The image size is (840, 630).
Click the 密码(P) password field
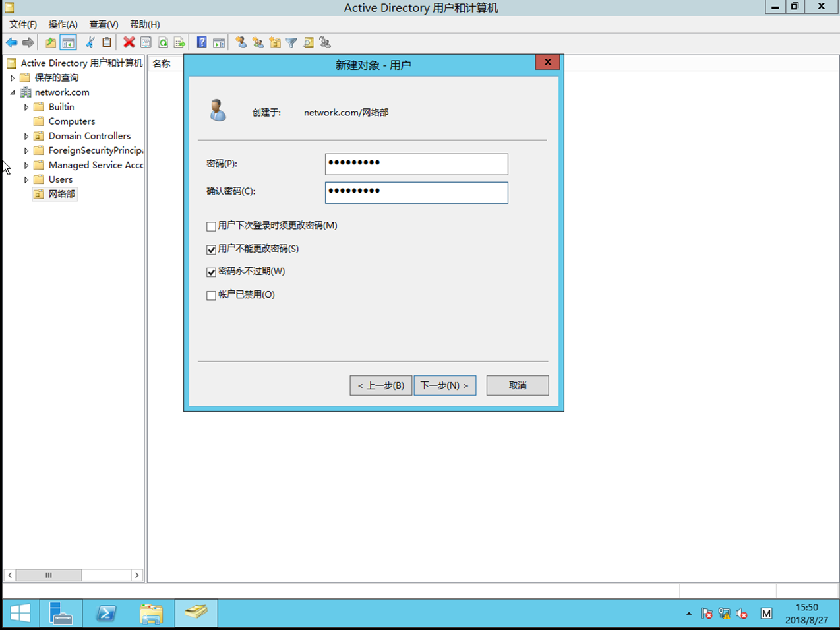tap(417, 164)
